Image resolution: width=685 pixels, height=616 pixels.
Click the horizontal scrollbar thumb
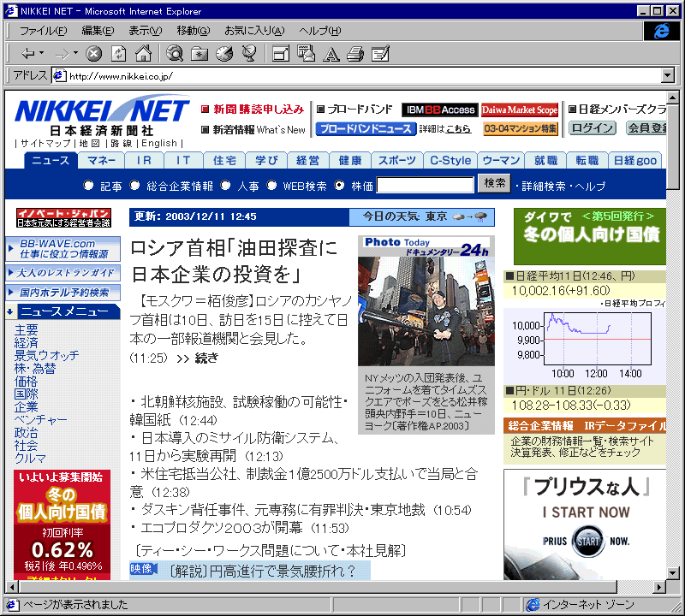click(x=318, y=586)
